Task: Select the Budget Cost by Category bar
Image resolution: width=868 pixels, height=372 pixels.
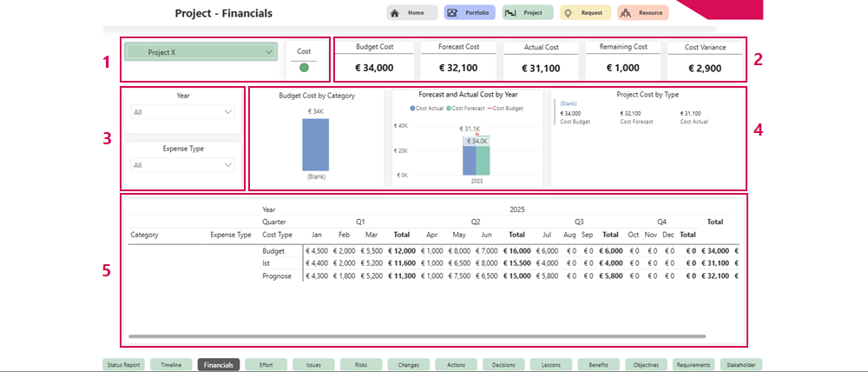Action: [x=316, y=144]
